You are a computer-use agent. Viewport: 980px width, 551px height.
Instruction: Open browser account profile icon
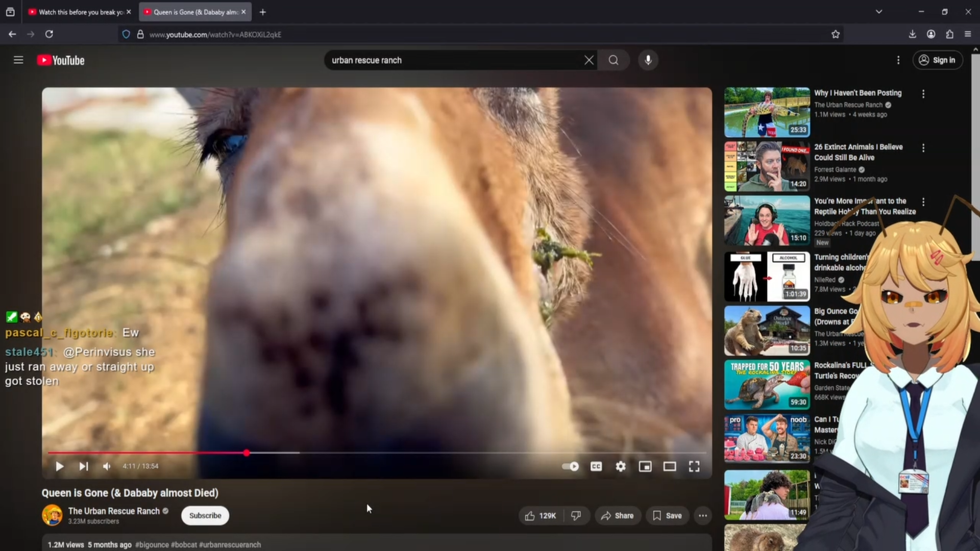(x=931, y=34)
